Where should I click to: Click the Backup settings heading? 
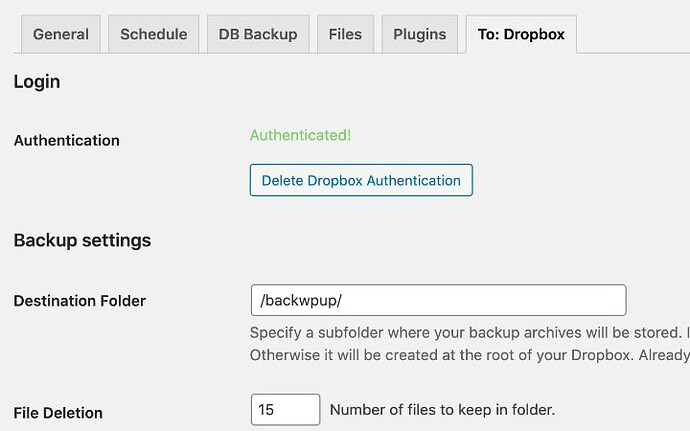(82, 240)
